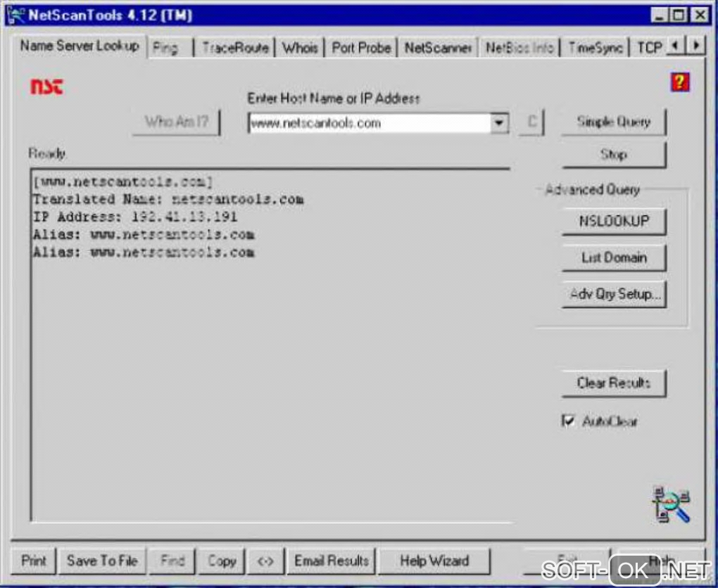This screenshot has width=718, height=588.
Task: Click into the host name input field
Action: [370, 122]
